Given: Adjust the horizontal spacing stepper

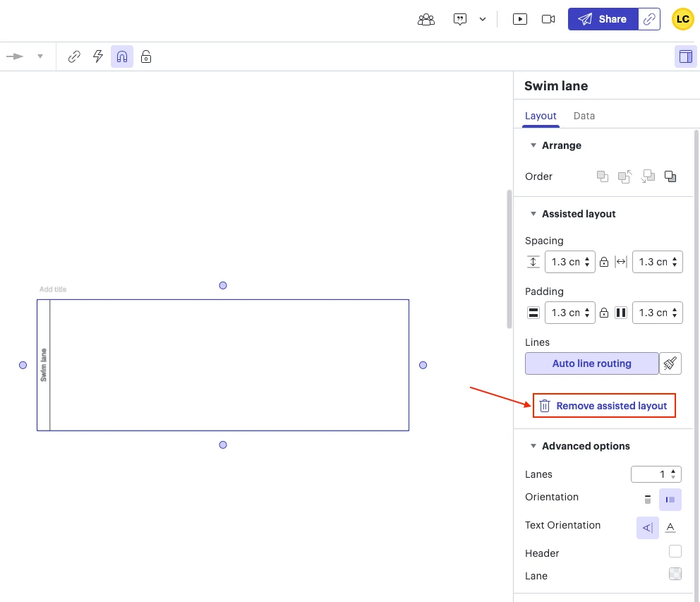Looking at the screenshot, I should pyautogui.click(x=675, y=262).
